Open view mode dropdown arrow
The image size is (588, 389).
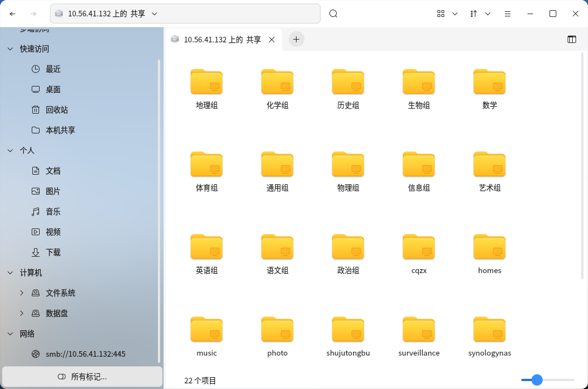coord(455,14)
